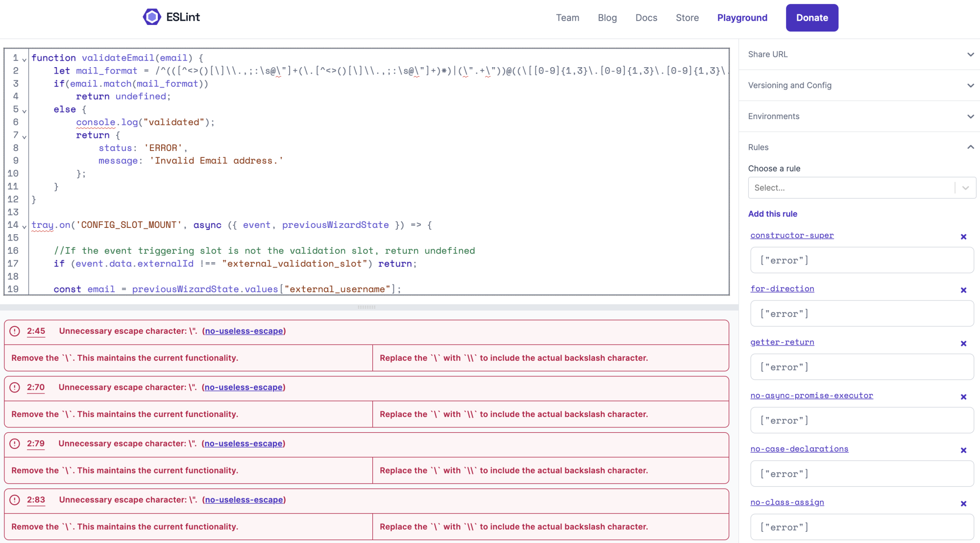The height and width of the screenshot is (543, 980).
Task: Open the Docs page
Action: [646, 18]
